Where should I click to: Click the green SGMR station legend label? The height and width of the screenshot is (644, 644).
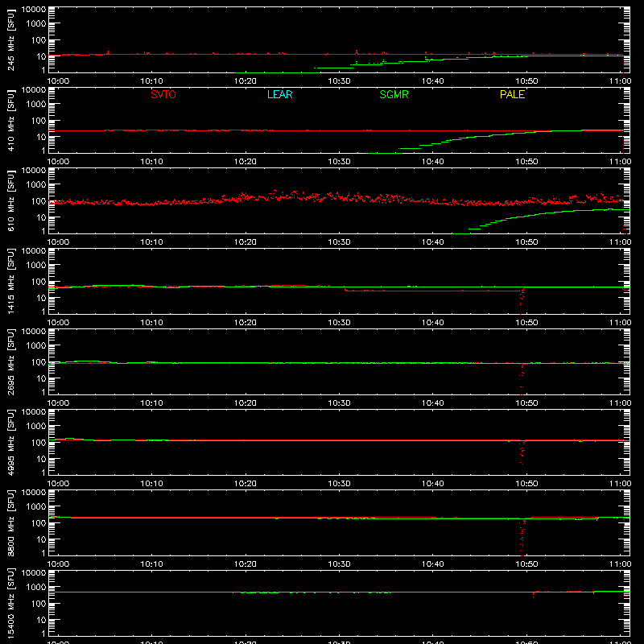[394, 94]
